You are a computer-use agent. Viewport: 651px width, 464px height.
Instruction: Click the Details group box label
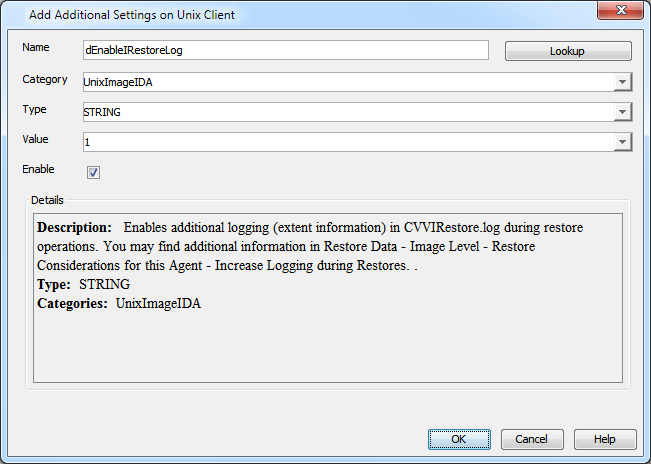click(46, 201)
